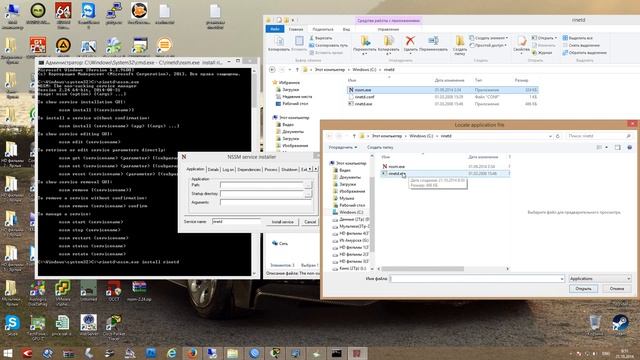Click the Service name field in NSSM
Image resolution: width=640 pixels, height=360 pixels.
click(x=236, y=222)
